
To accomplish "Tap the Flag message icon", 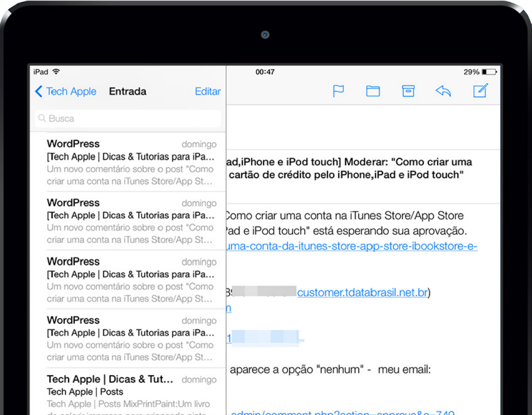I will coord(338,91).
